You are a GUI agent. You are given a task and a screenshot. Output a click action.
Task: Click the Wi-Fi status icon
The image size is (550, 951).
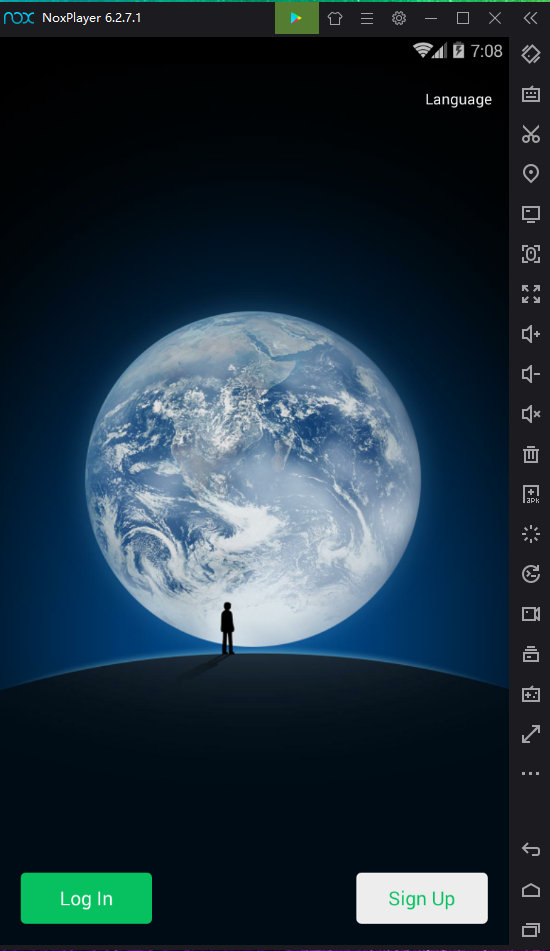coord(422,50)
